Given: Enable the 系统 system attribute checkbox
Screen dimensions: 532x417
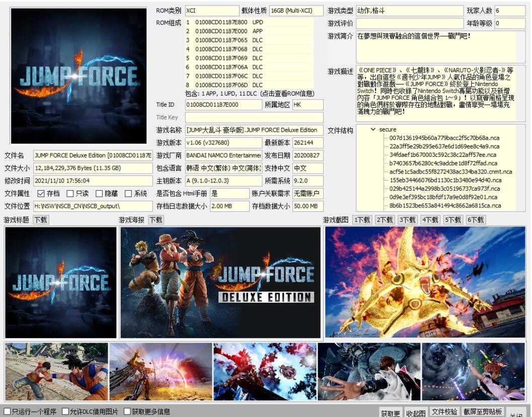Looking at the screenshot, I should [128, 194].
